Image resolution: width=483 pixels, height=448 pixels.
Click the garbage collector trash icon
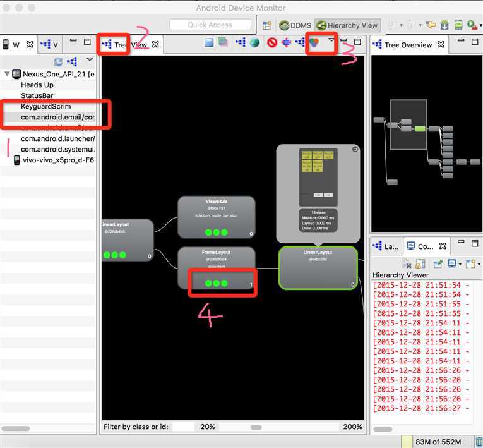[x=479, y=442]
